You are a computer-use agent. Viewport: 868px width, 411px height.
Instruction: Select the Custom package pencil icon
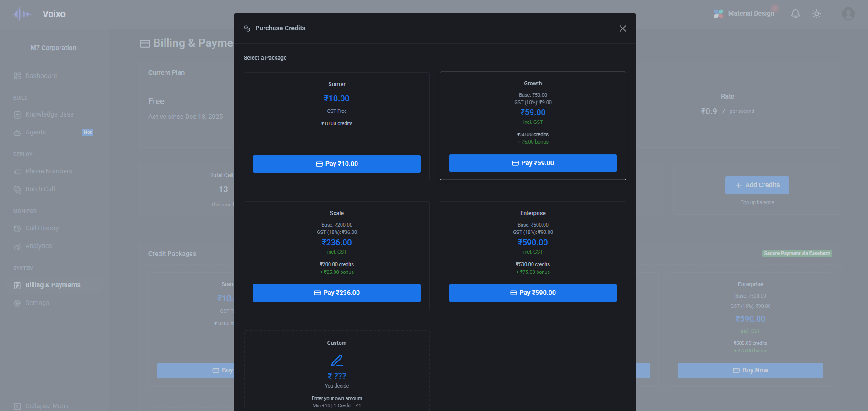[x=337, y=361]
